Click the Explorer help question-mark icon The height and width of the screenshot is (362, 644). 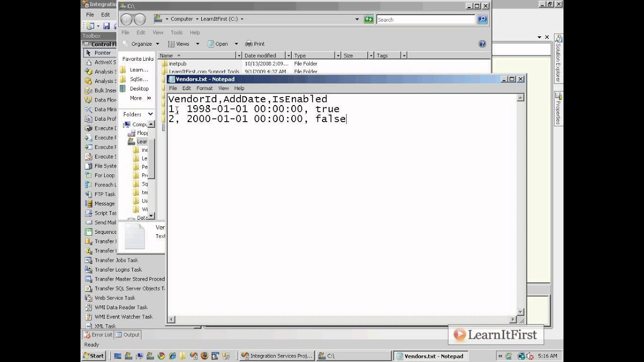pos(482,44)
